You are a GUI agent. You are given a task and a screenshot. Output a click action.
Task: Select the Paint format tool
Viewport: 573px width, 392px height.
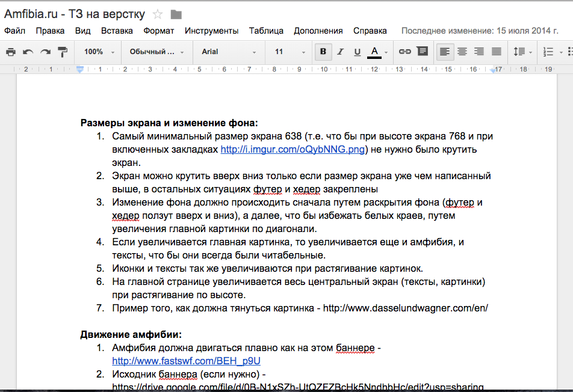click(63, 52)
